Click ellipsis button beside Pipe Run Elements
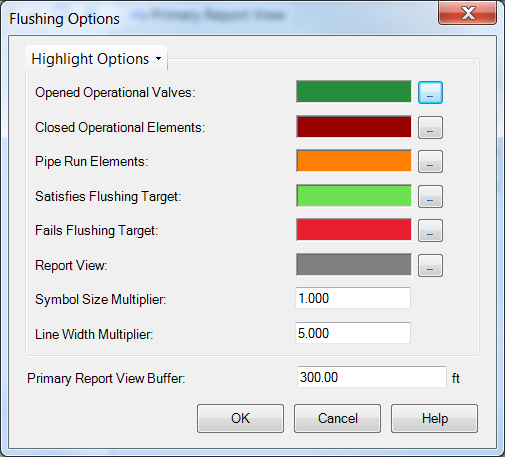The image size is (505, 457). coord(430,161)
